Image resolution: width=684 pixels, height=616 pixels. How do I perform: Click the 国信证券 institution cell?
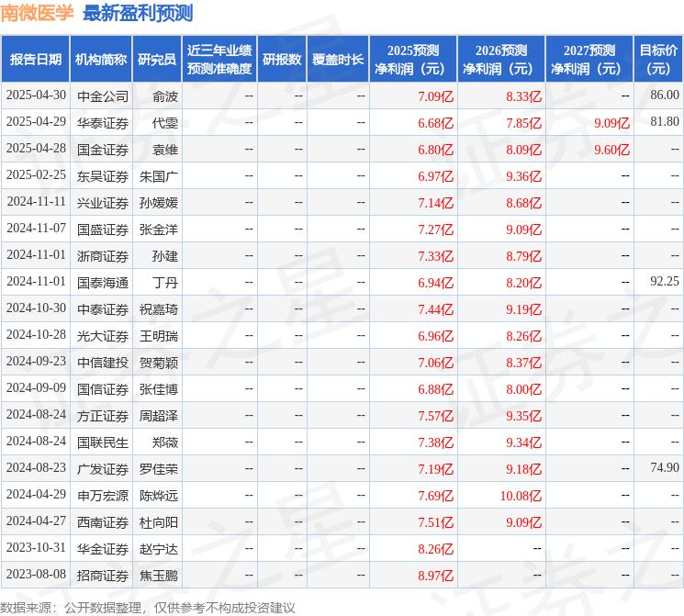[103, 388]
